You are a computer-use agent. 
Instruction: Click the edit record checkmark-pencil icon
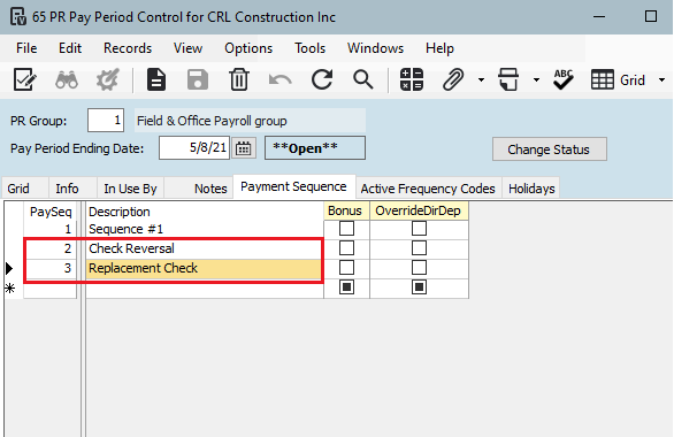[x=25, y=79]
